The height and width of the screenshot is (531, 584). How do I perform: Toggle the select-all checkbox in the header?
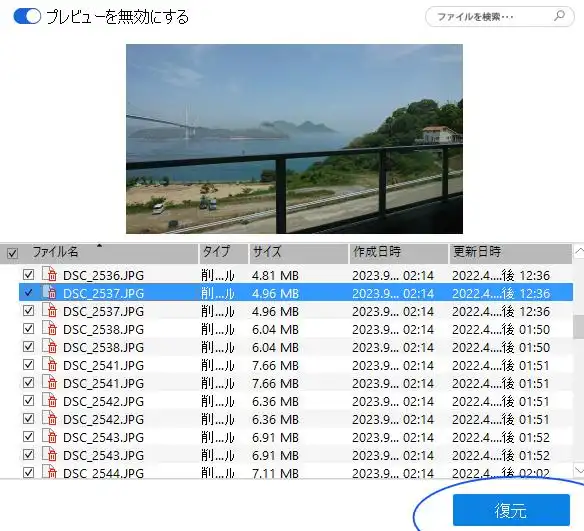[12, 254]
